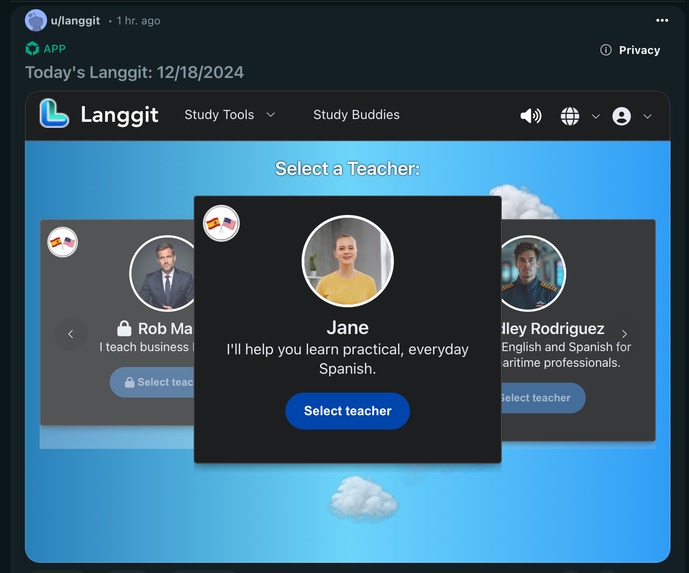Viewport: 689px width, 573px height.
Task: Click Select teacher on the Rodriguez card
Action: 543,398
